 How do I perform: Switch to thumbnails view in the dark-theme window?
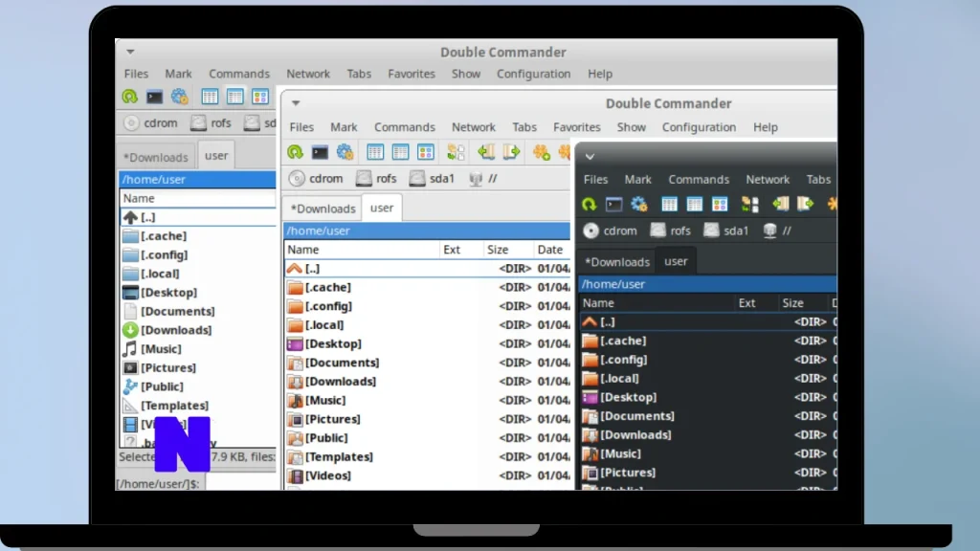(720, 205)
